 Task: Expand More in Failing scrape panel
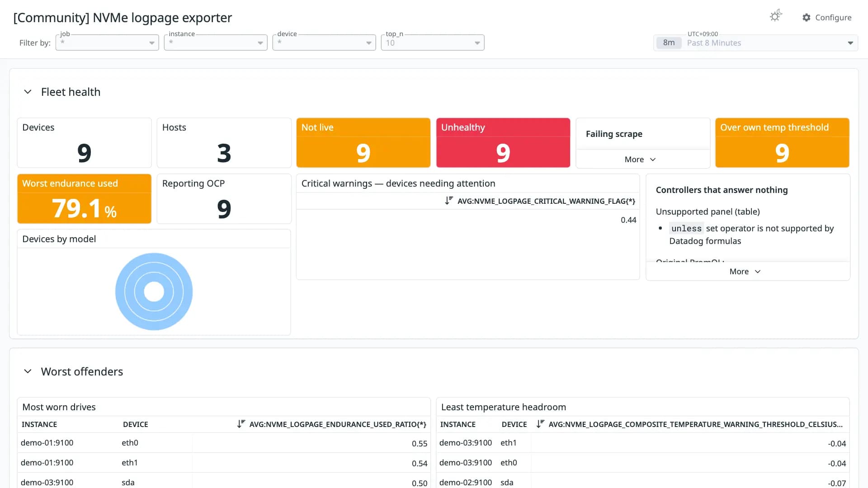[x=640, y=160]
